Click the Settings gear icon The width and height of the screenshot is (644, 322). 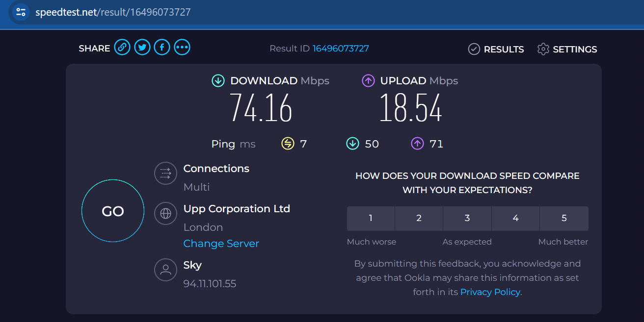543,49
